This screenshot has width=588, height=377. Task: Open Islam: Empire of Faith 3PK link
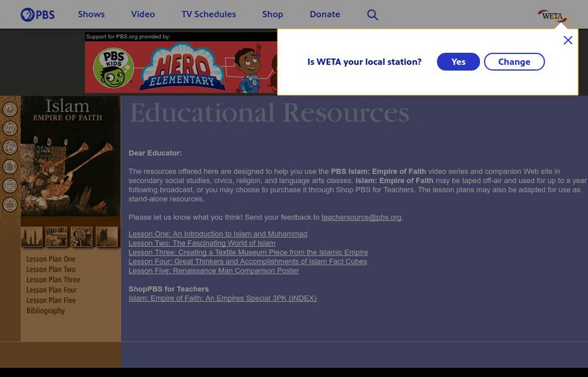coord(223,298)
